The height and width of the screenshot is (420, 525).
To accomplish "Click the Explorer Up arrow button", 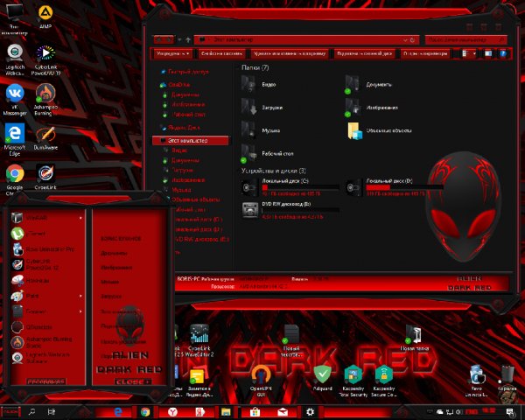I will point(188,40).
